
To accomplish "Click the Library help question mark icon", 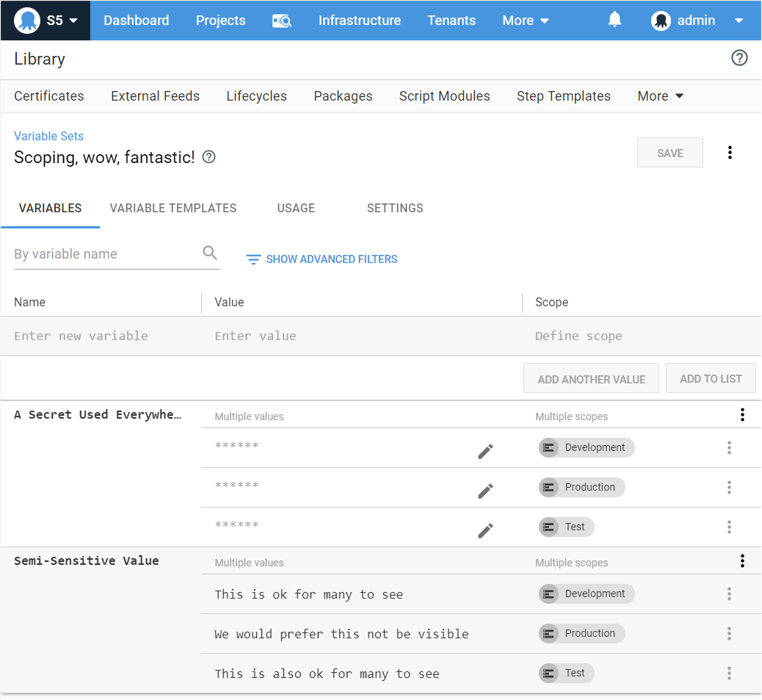I will click(x=739, y=58).
